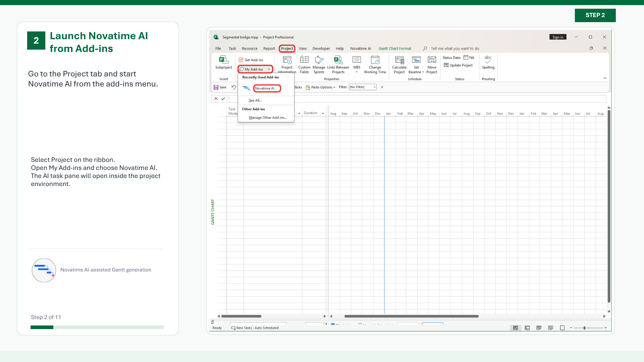
Task: Open the Status Date calendar picker
Action: coord(466,58)
